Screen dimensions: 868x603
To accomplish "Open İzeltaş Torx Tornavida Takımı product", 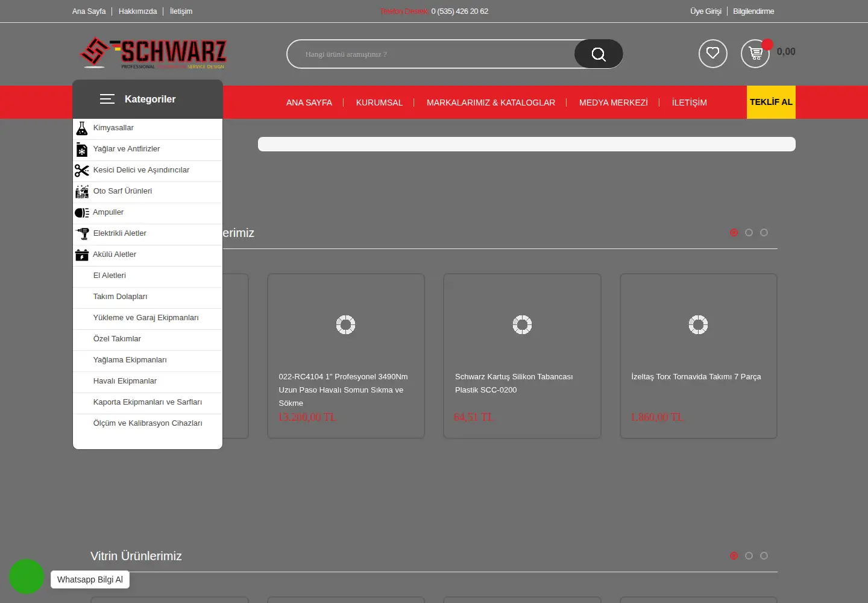I will [x=699, y=356].
